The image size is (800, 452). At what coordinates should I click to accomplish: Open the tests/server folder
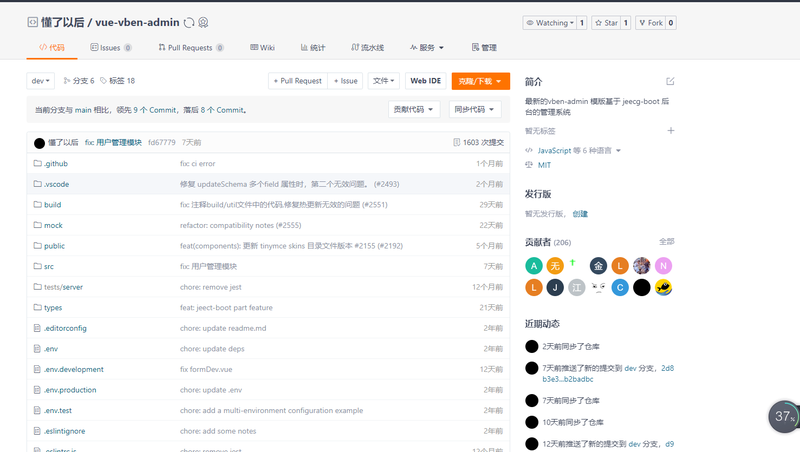(x=63, y=287)
